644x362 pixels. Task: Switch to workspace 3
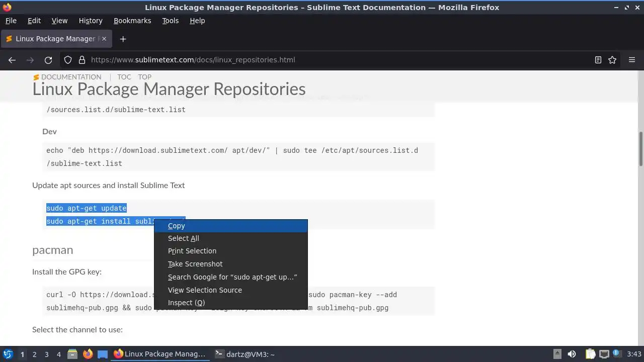(x=46, y=354)
